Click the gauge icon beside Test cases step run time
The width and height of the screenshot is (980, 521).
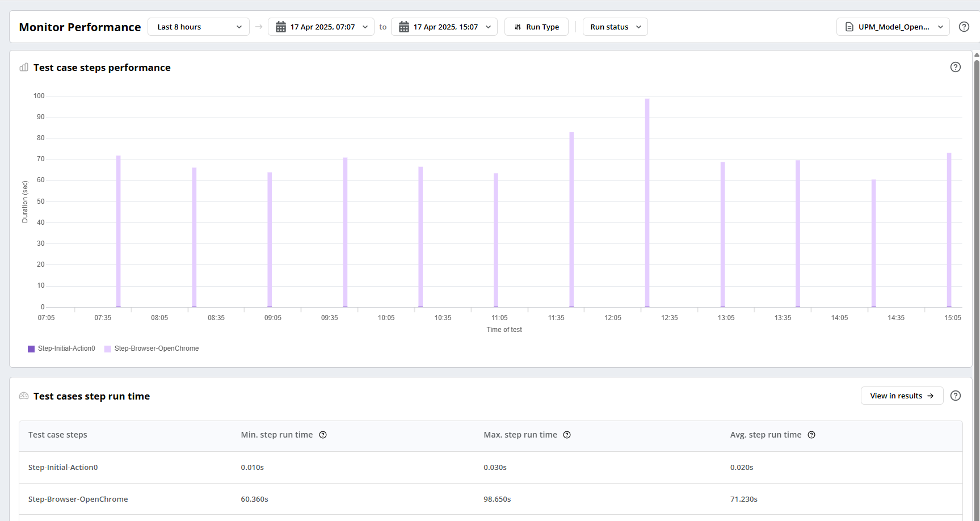click(24, 396)
